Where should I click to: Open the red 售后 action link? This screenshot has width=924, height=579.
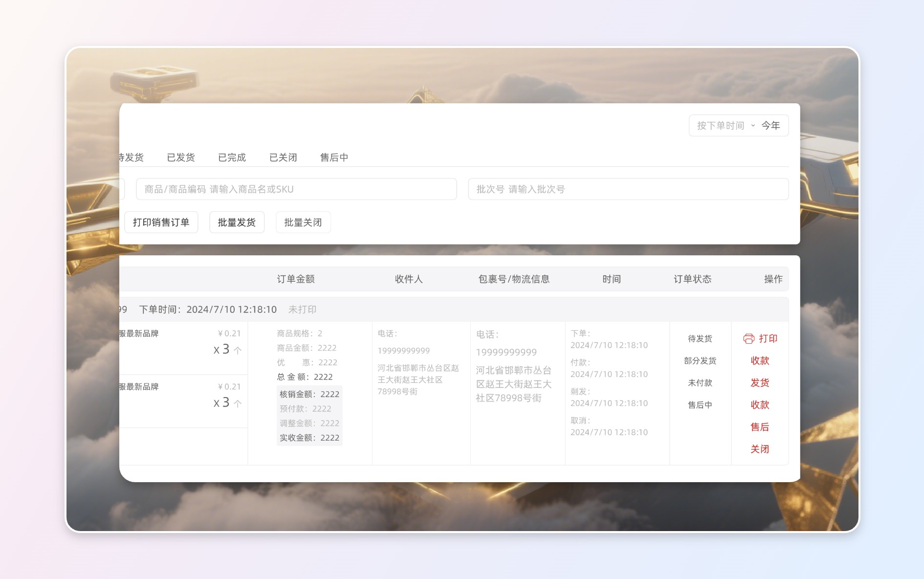[x=760, y=427]
